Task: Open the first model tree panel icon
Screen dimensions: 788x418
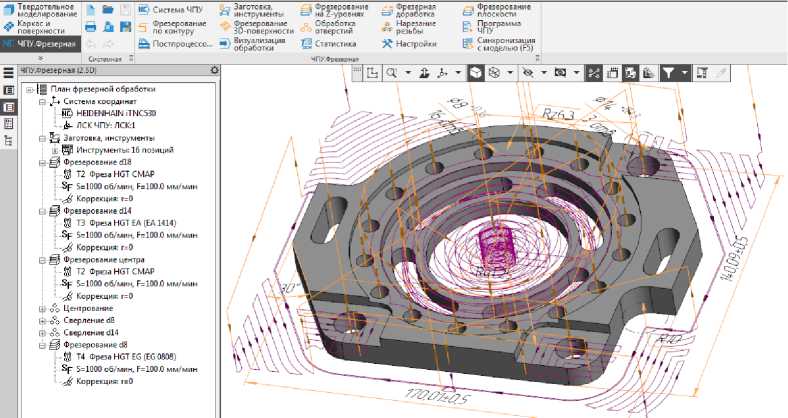Action: pyautogui.click(x=9, y=90)
